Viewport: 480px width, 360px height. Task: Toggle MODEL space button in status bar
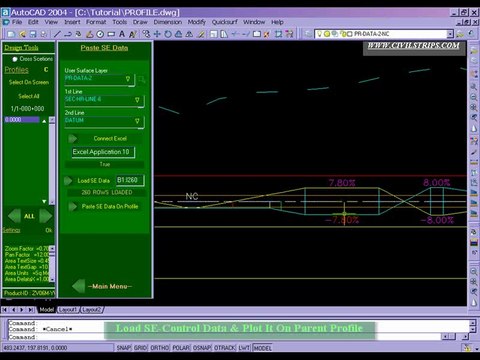click(x=262, y=348)
